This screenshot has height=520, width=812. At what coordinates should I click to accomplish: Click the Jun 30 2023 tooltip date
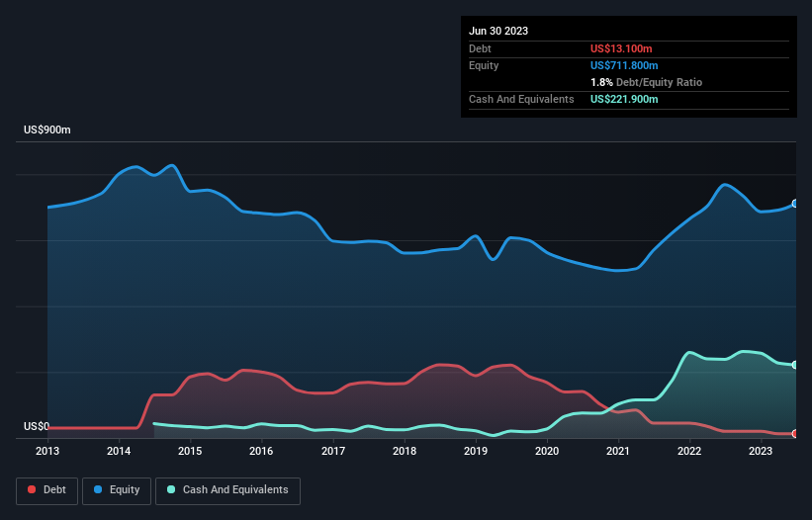tap(498, 31)
